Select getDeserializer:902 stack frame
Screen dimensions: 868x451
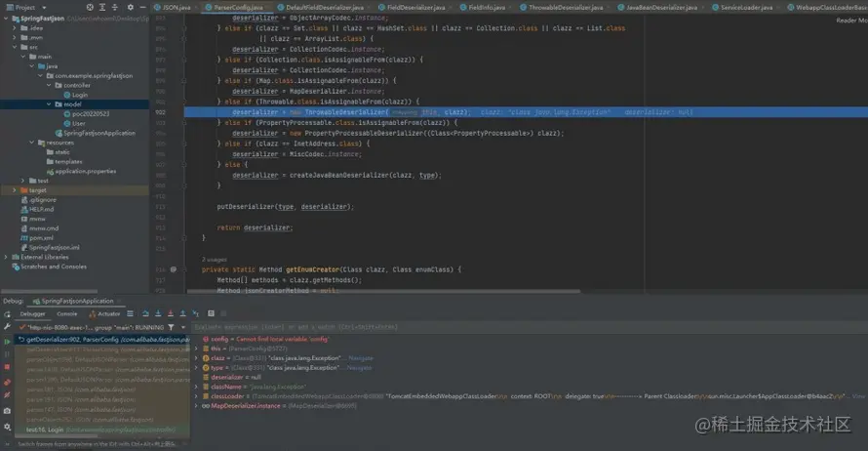pyautogui.click(x=101, y=339)
